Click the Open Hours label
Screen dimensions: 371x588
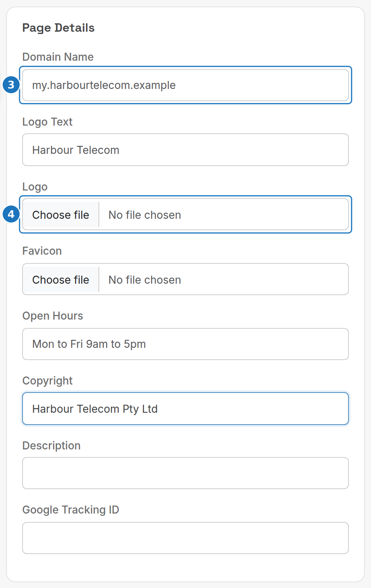tap(53, 316)
